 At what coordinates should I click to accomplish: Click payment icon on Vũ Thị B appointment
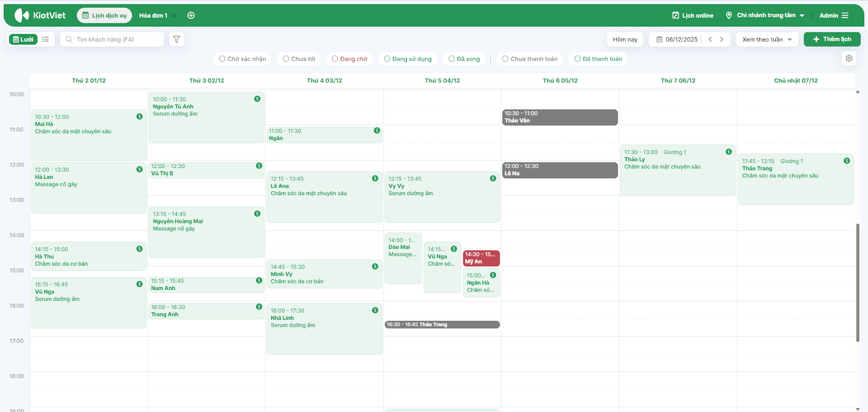click(x=259, y=166)
